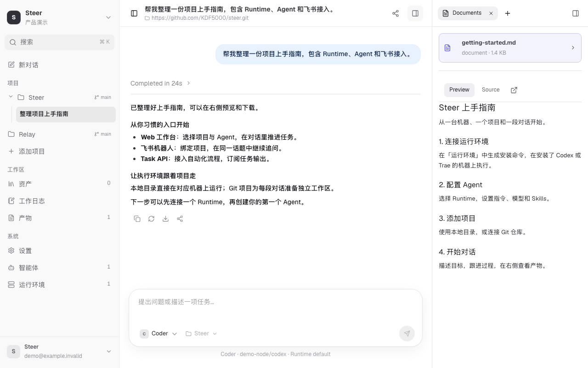This screenshot has width=588, height=368.
Task: Open the Steer workspace switcher
Action: pos(60,17)
